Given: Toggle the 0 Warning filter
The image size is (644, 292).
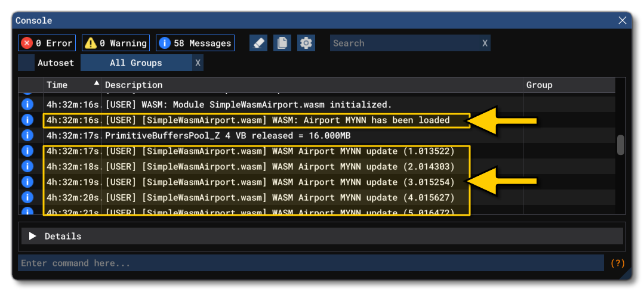Looking at the screenshot, I should pos(116,43).
